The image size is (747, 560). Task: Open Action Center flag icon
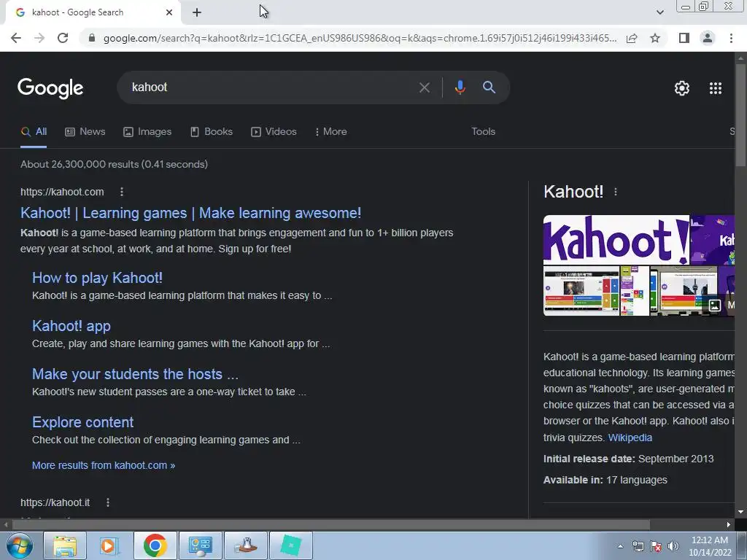pos(656,546)
